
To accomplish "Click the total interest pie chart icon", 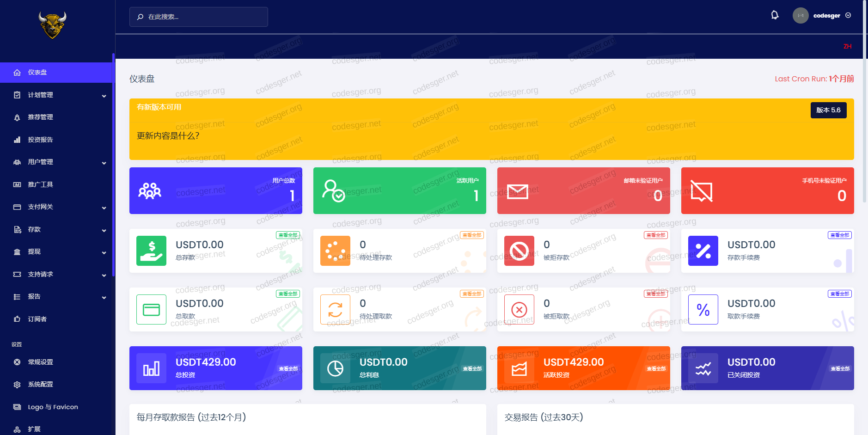I will click(335, 368).
